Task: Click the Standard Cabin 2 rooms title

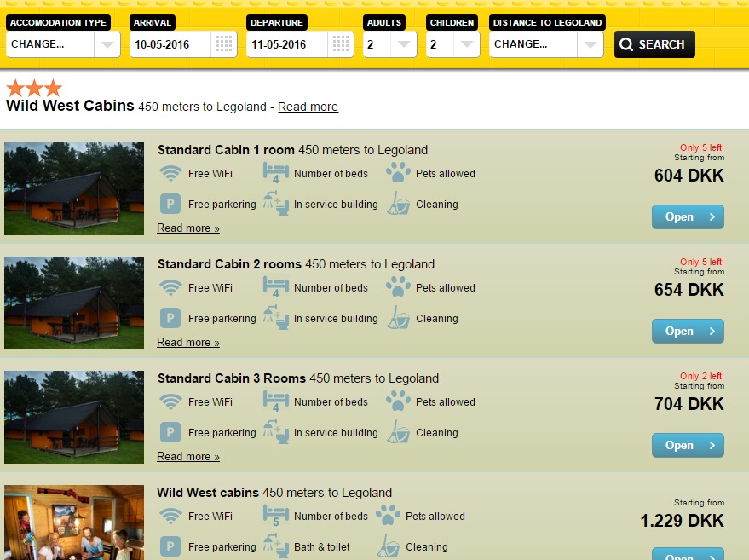Action: coord(230,264)
